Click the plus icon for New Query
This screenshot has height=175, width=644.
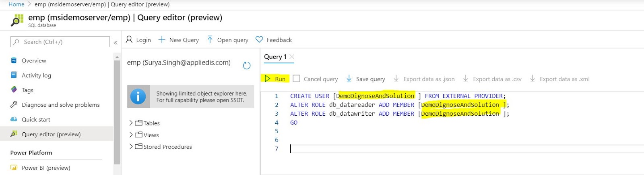[162, 40]
